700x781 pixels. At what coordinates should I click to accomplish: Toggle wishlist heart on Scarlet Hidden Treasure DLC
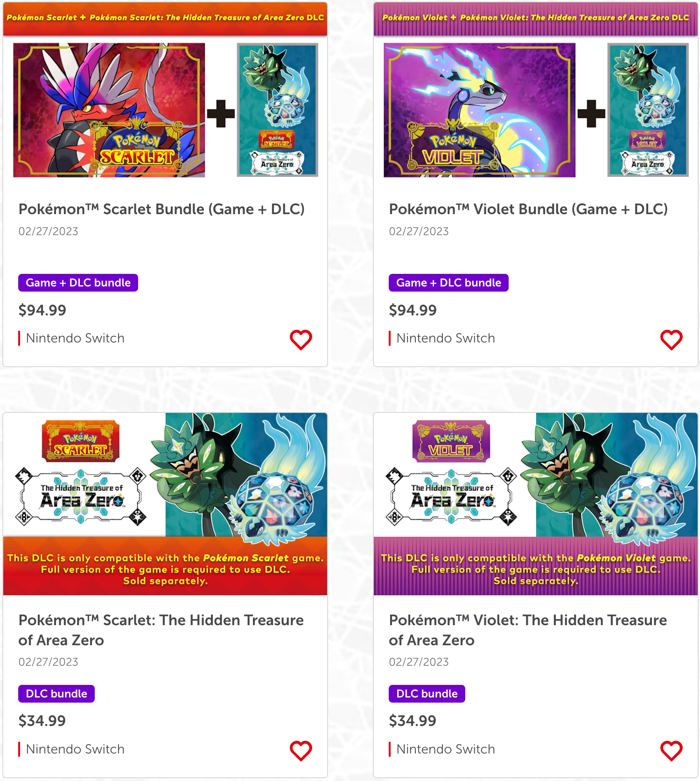click(x=301, y=751)
